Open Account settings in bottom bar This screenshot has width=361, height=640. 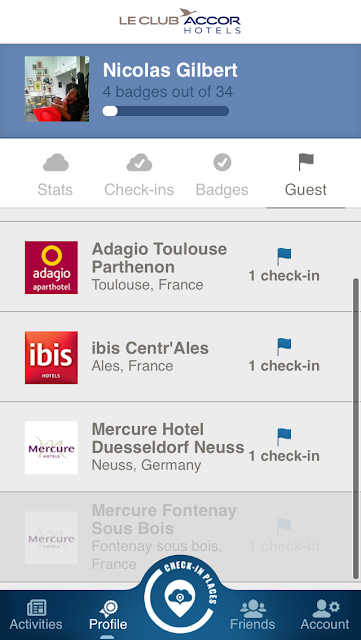coord(325,615)
